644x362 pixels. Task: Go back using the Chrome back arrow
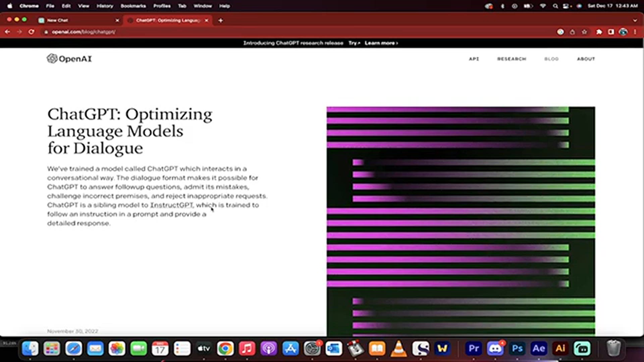pyautogui.click(x=7, y=32)
